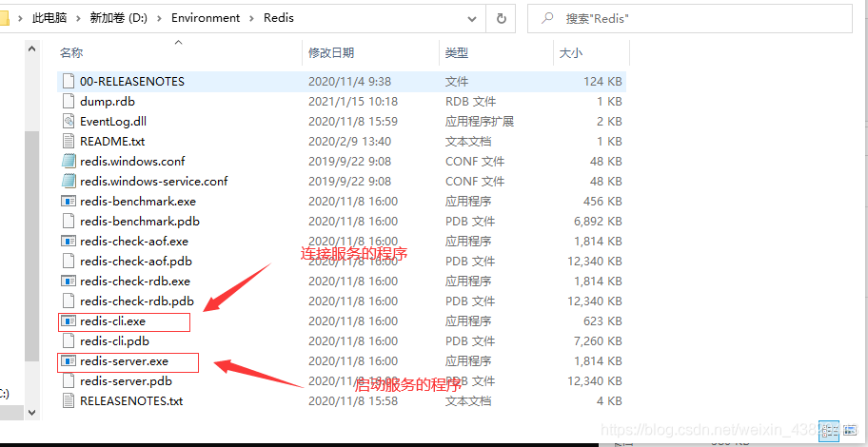868x447 pixels.
Task: Click the 4 KB size of RELEASENOTES.txt
Action: pyautogui.click(x=610, y=400)
